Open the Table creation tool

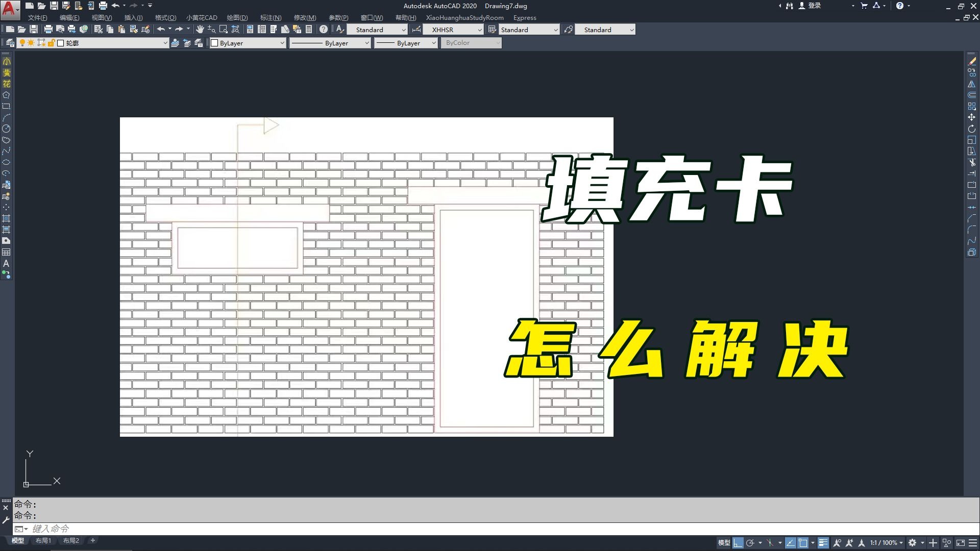click(x=7, y=252)
